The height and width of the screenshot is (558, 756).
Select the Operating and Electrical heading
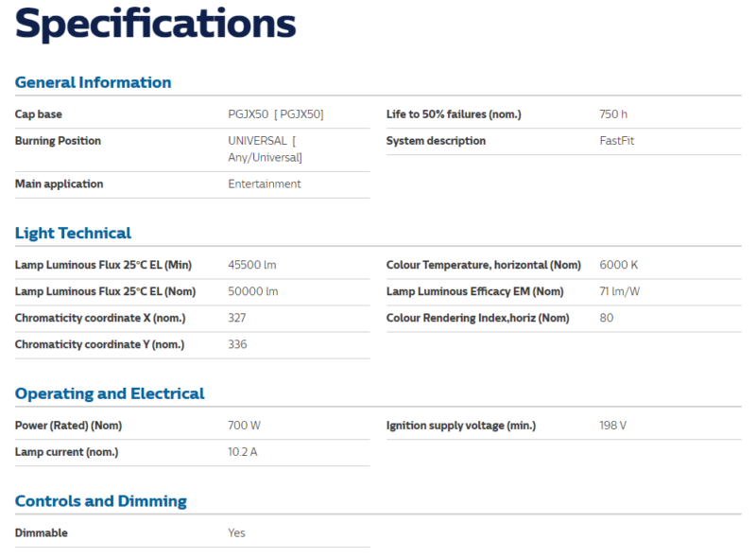coord(110,393)
